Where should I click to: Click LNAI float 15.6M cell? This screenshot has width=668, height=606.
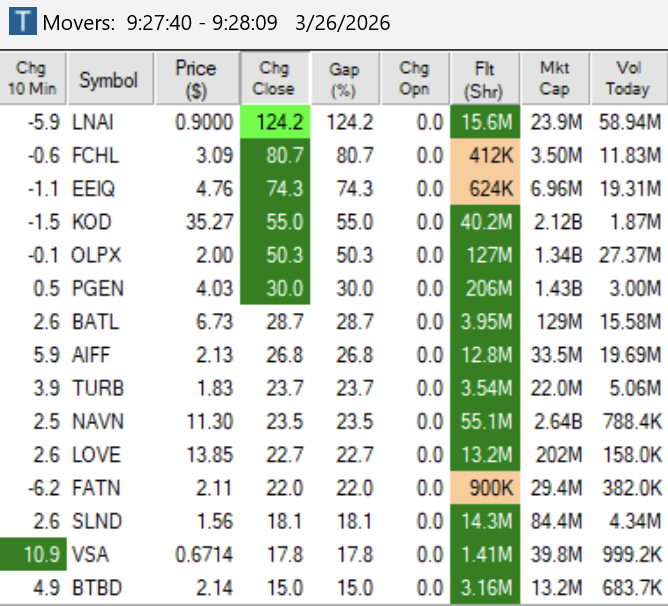[485, 122]
